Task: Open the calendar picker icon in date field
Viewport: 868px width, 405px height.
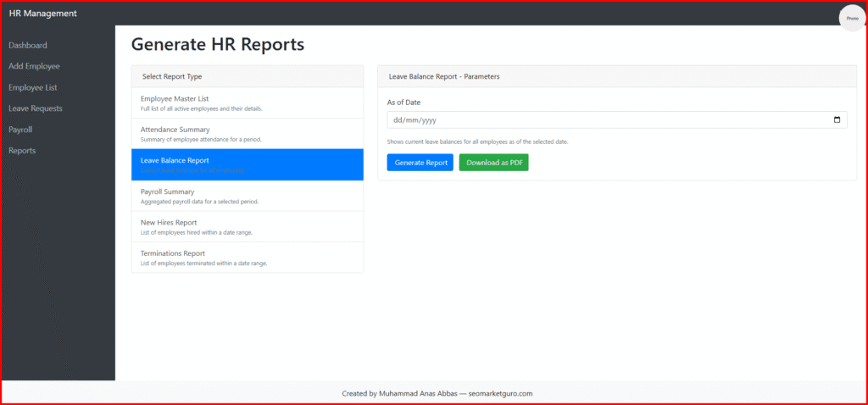Action: click(x=837, y=120)
